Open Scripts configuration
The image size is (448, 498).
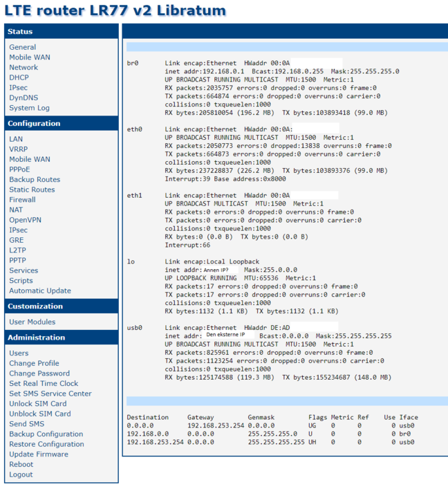pyautogui.click(x=21, y=281)
